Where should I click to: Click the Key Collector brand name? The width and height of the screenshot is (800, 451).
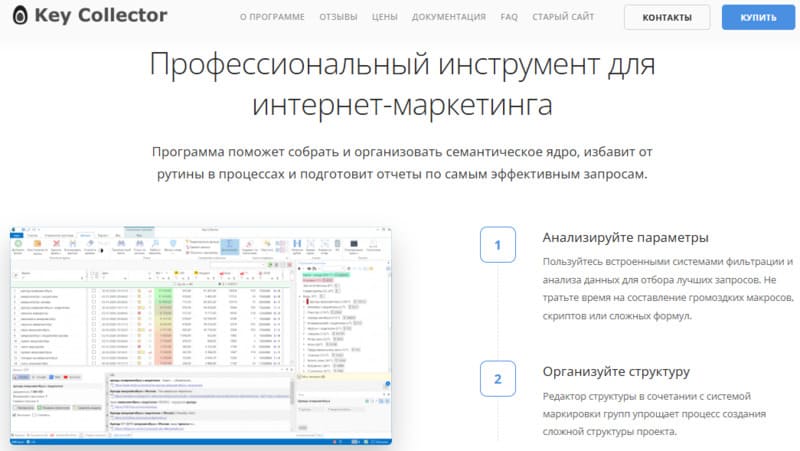(101, 16)
